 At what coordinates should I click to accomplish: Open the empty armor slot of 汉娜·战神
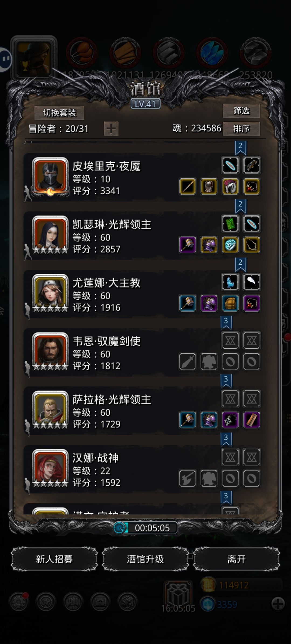coord(209,478)
